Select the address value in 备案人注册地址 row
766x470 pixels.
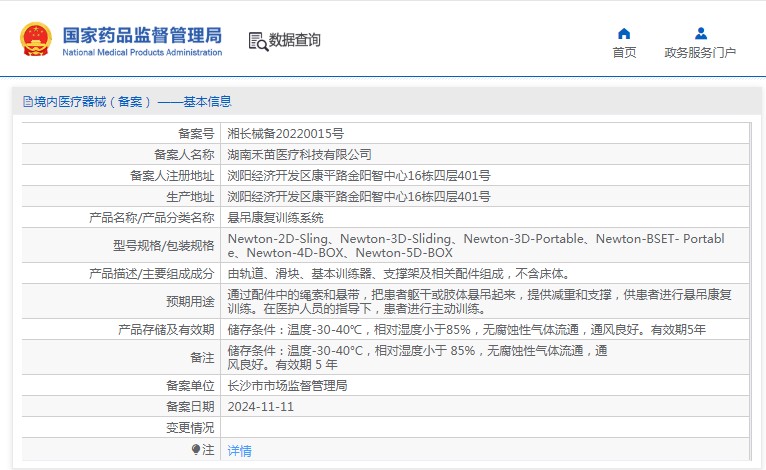359,175
